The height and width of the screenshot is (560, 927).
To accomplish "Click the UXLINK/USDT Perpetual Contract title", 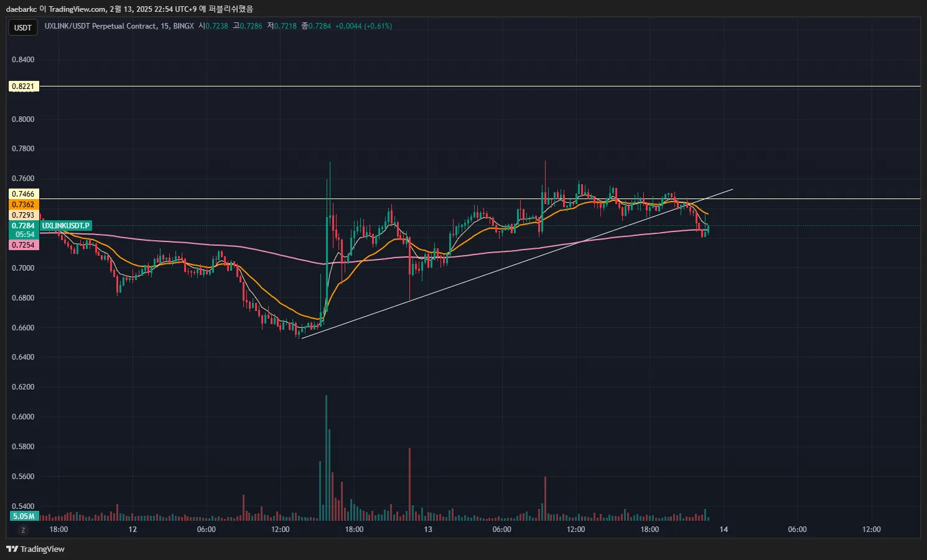I will coord(101,26).
